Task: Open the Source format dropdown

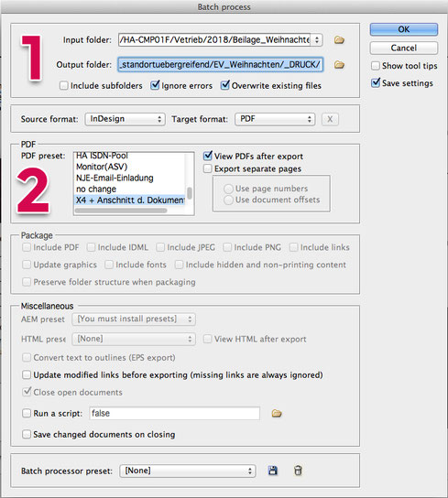Action: coord(125,119)
